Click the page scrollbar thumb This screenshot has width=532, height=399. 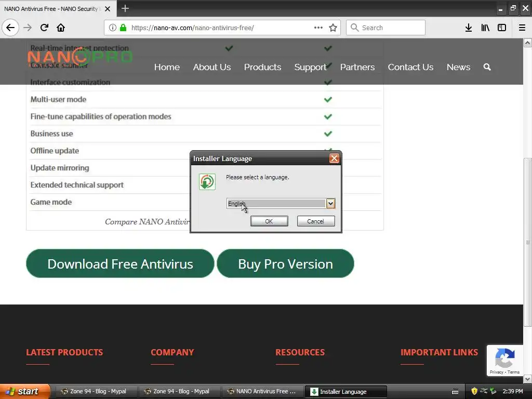coord(528,242)
